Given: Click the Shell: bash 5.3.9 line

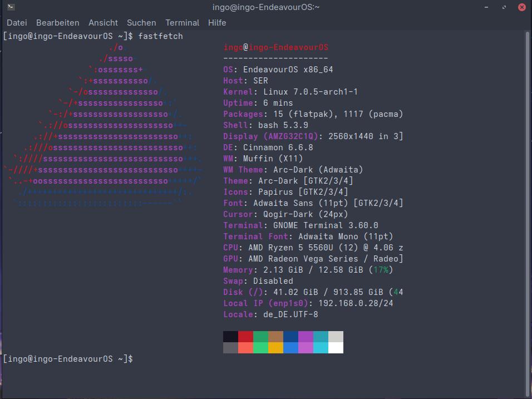Looking at the screenshot, I should (265, 125).
